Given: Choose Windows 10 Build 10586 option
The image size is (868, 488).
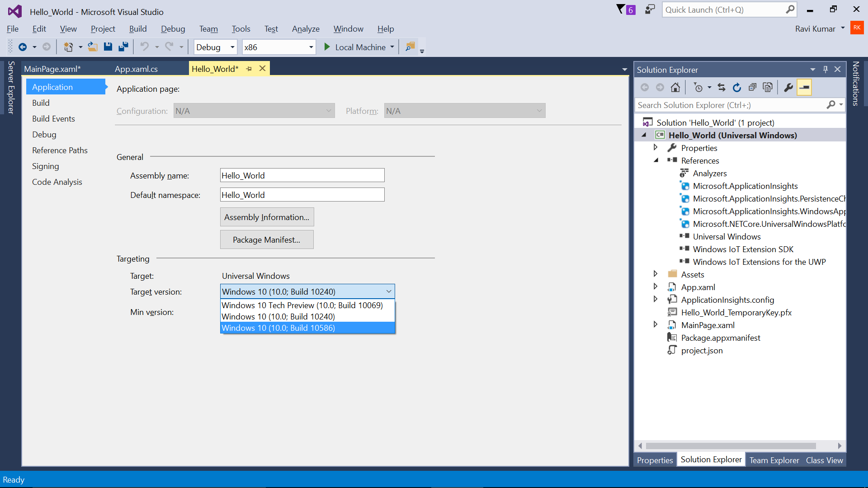Looking at the screenshot, I should tap(307, 328).
